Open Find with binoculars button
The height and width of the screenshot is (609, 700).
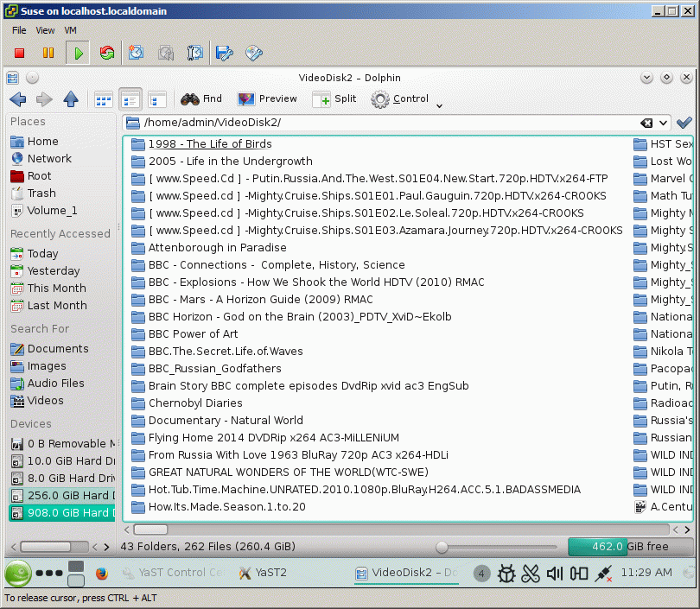click(201, 98)
